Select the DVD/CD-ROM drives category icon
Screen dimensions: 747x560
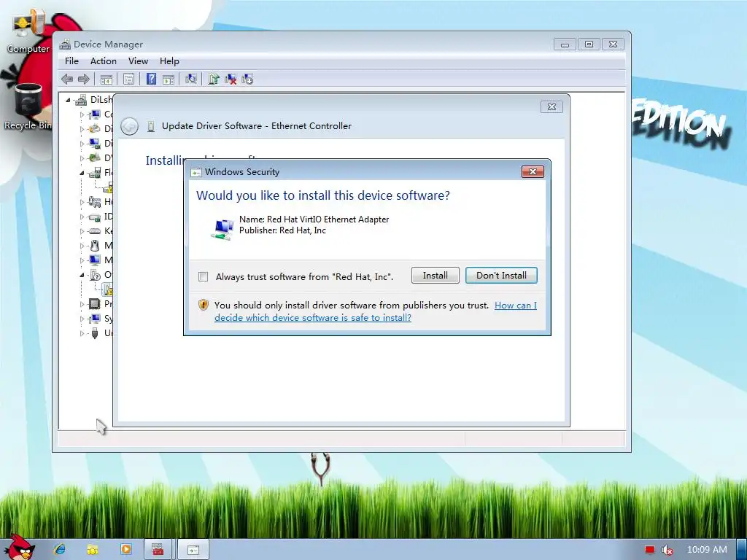point(95,157)
